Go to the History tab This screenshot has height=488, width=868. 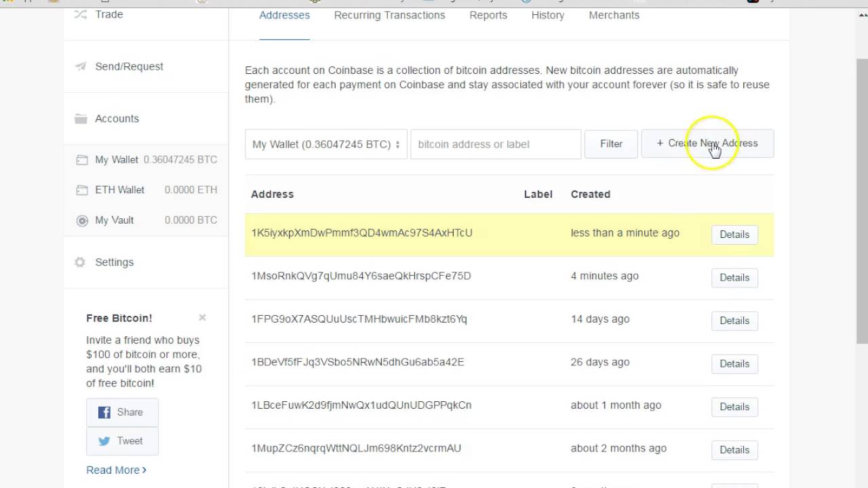(547, 15)
